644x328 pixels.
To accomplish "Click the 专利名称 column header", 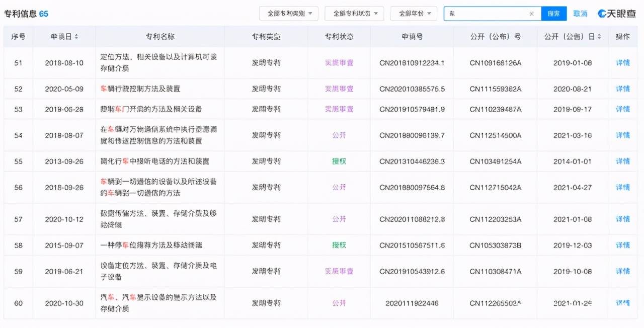I will 160,37.
